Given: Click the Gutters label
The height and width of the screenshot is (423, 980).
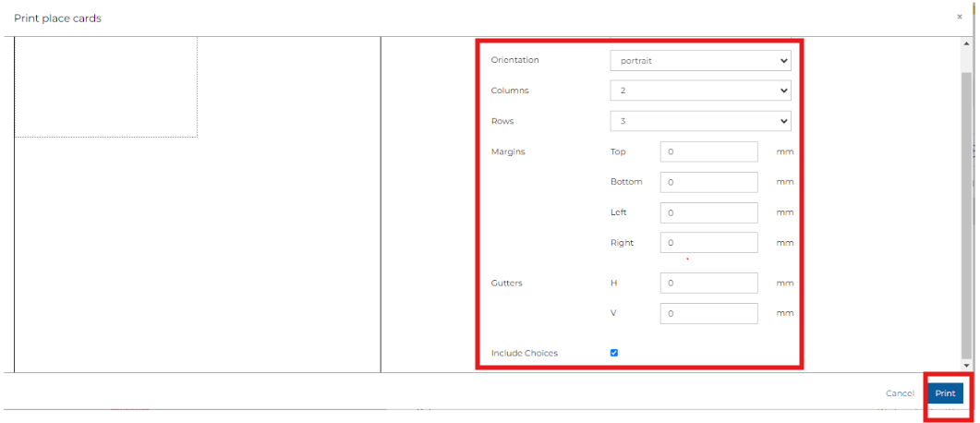Looking at the screenshot, I should click(507, 283).
